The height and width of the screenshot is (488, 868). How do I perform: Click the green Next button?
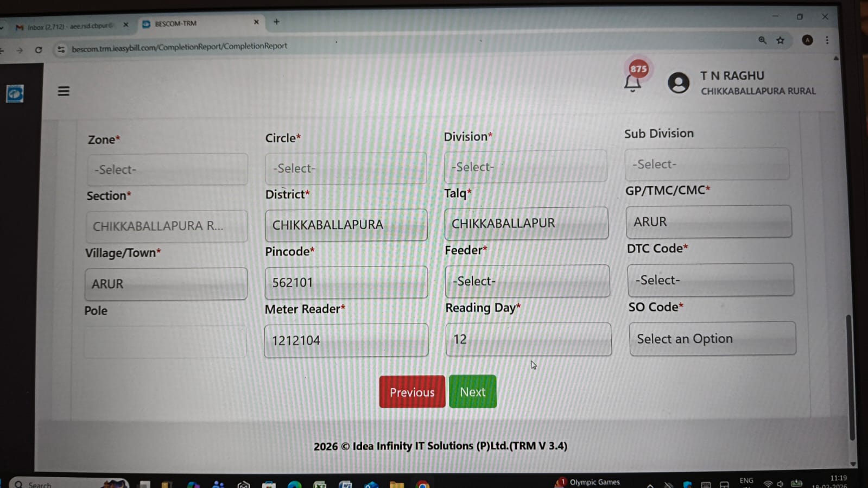pos(473,391)
